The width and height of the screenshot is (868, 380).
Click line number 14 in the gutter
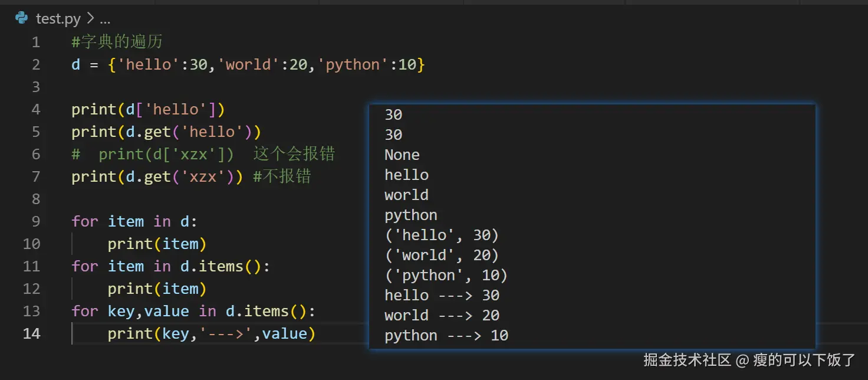click(32, 333)
